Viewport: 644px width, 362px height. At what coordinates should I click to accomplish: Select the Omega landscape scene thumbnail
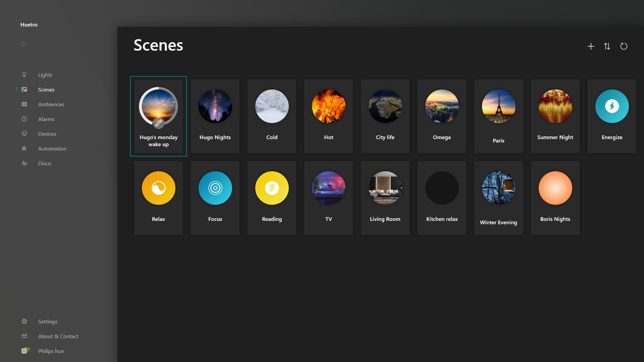click(442, 106)
